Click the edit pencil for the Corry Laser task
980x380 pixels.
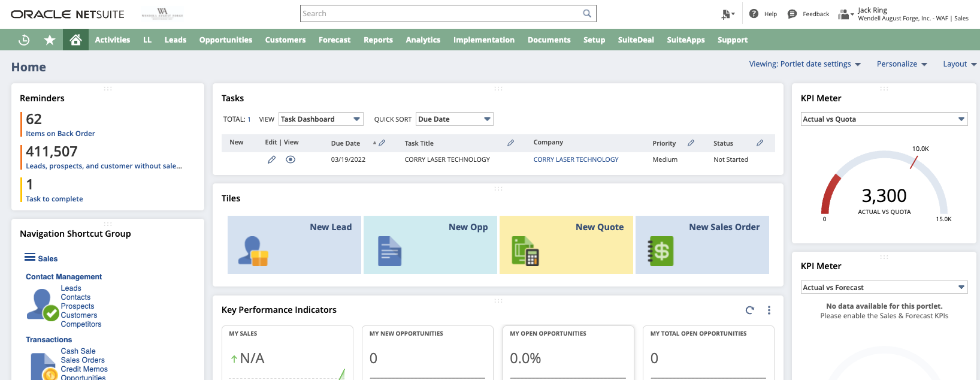[271, 159]
